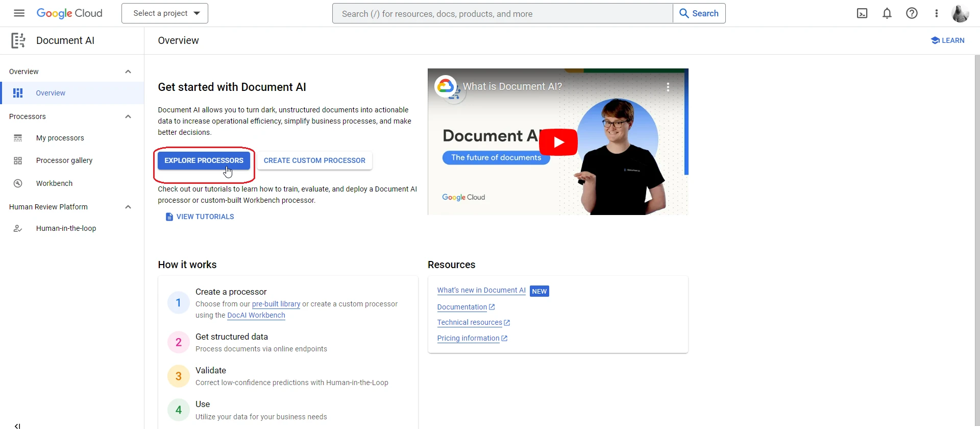Image resolution: width=980 pixels, height=429 pixels.
Task: Click the Use step heading
Action: point(203,404)
